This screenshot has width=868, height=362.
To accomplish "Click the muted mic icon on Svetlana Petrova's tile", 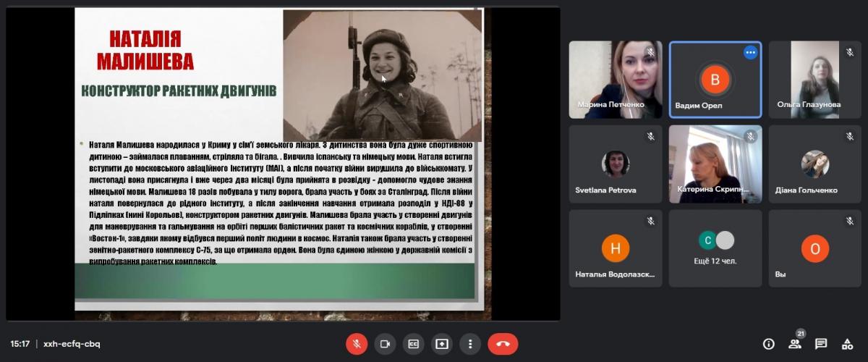I will 650,136.
